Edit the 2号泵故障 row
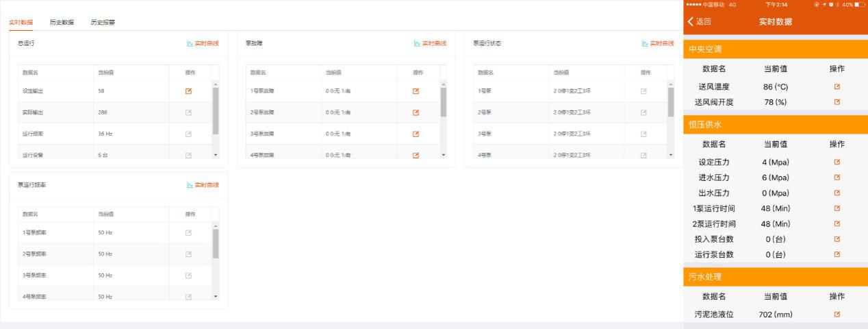Viewport: 868px width, 329px height. 416,112
